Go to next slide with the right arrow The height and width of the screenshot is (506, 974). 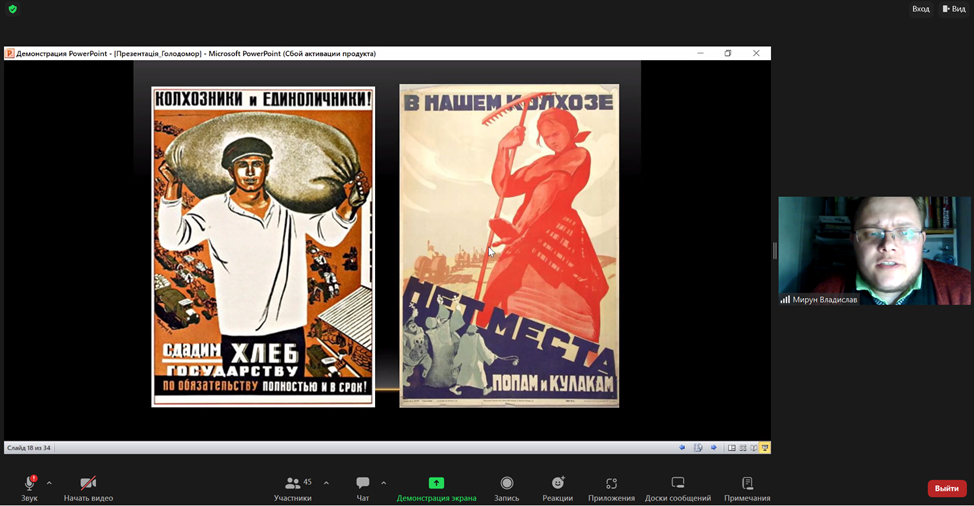714,448
